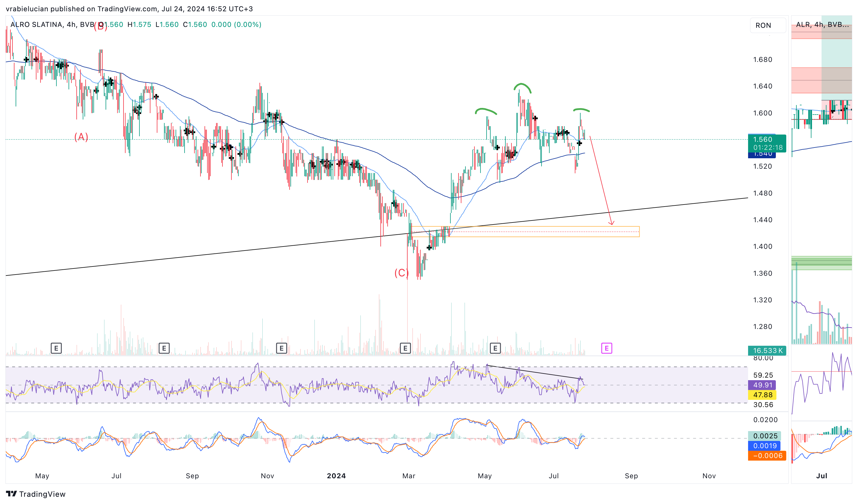Click the ALR, 4h, BVB title in right chart
The width and height of the screenshot is (858, 504).
click(822, 25)
